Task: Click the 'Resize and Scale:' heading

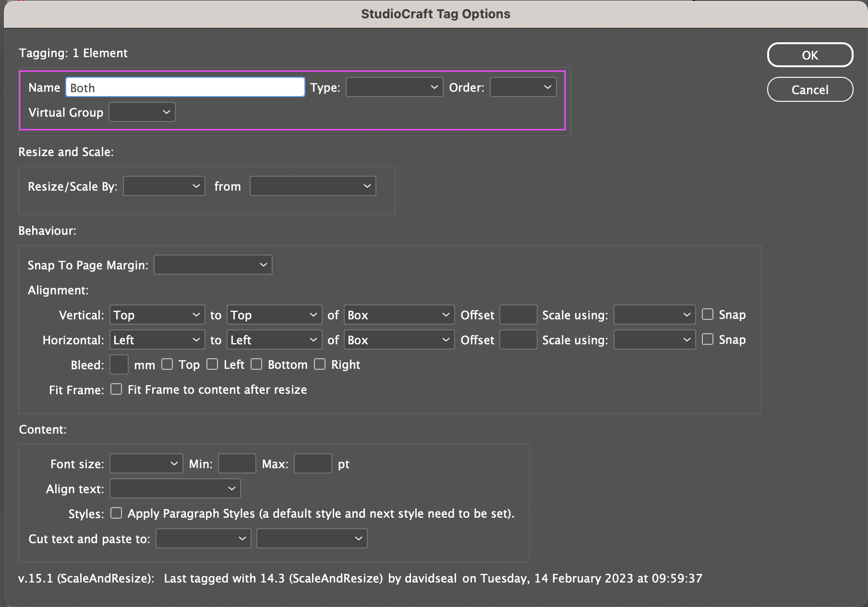Action: coord(66,152)
